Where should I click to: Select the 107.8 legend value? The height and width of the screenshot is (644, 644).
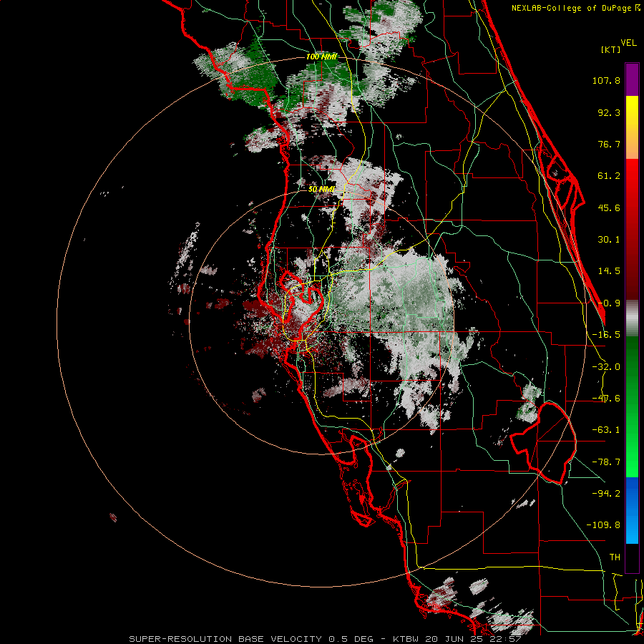pos(606,80)
